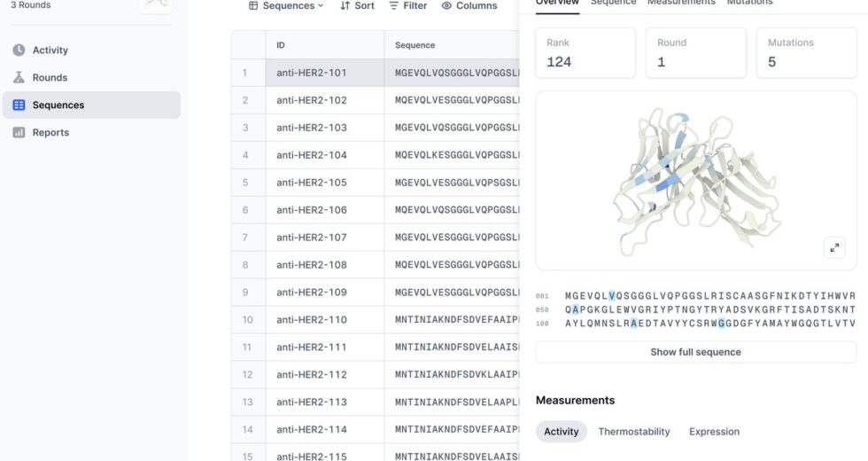Select row anti-HER2-110

click(x=376, y=320)
